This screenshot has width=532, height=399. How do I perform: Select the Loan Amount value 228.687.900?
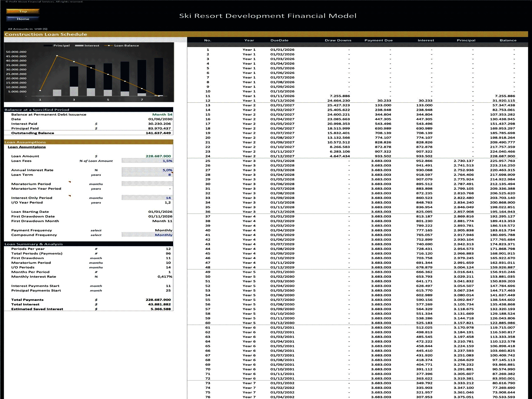tap(158, 156)
